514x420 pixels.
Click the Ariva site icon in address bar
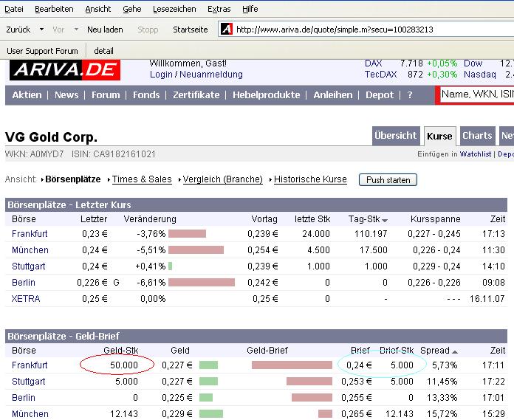227,30
